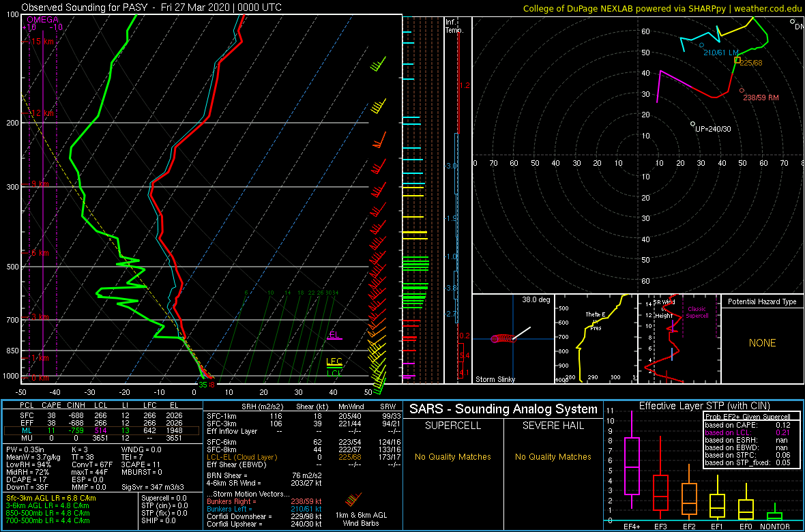
Task: Click the NONE hazard type text
Action: coord(762,343)
